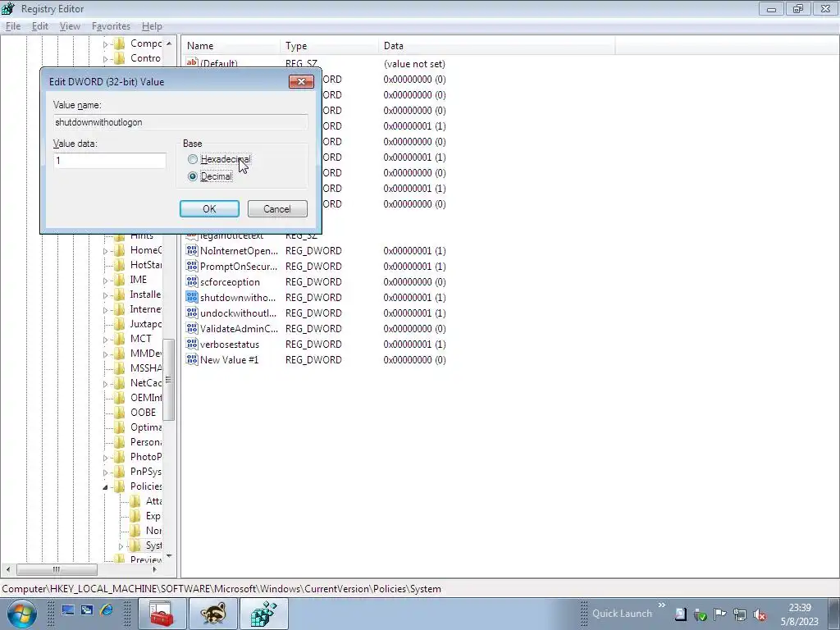Click the tree vertical scrollbar thumb
The image size is (840, 630).
169,380
